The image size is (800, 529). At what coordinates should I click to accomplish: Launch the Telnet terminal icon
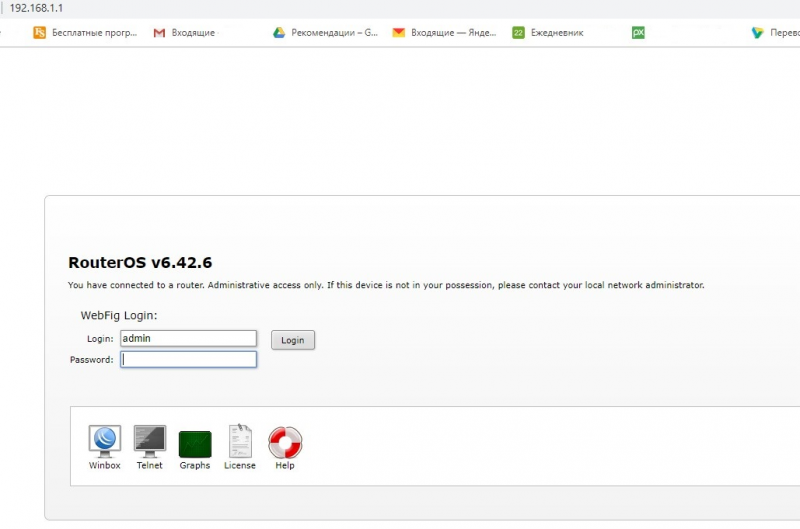pos(149,441)
